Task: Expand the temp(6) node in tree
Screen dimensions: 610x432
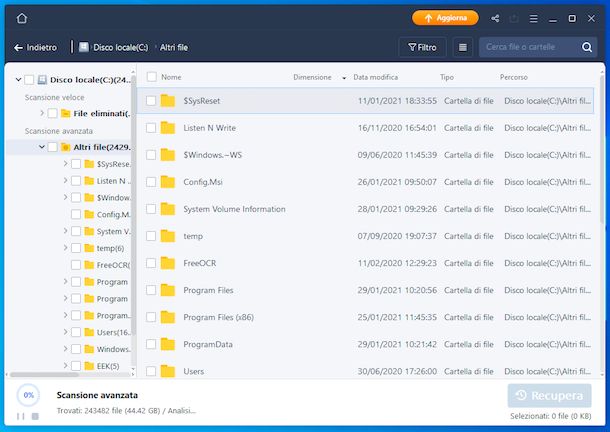Action: pos(65,248)
